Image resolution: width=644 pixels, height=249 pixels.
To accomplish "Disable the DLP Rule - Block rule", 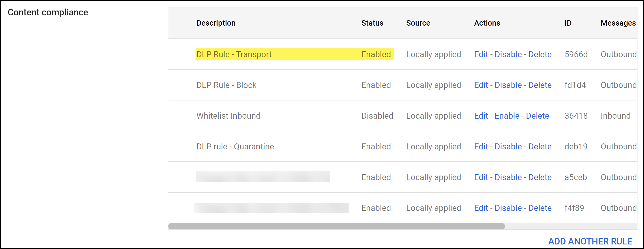I will [508, 85].
